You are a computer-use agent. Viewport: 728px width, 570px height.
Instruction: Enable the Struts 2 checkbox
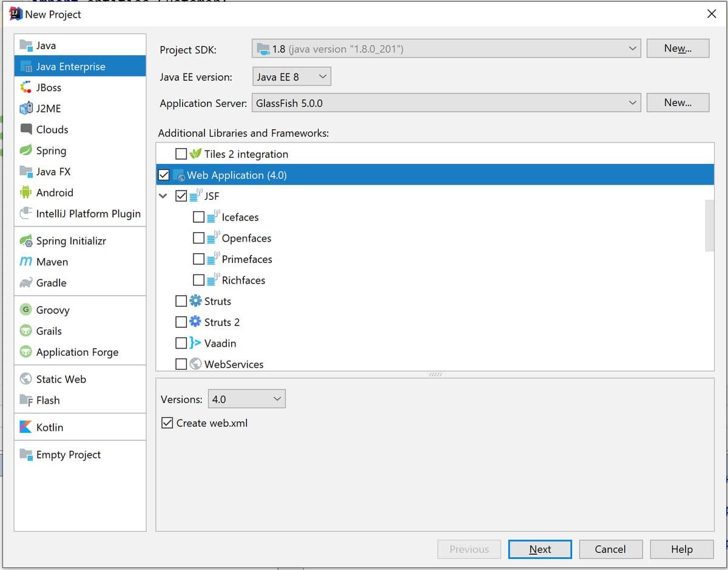coord(181,322)
